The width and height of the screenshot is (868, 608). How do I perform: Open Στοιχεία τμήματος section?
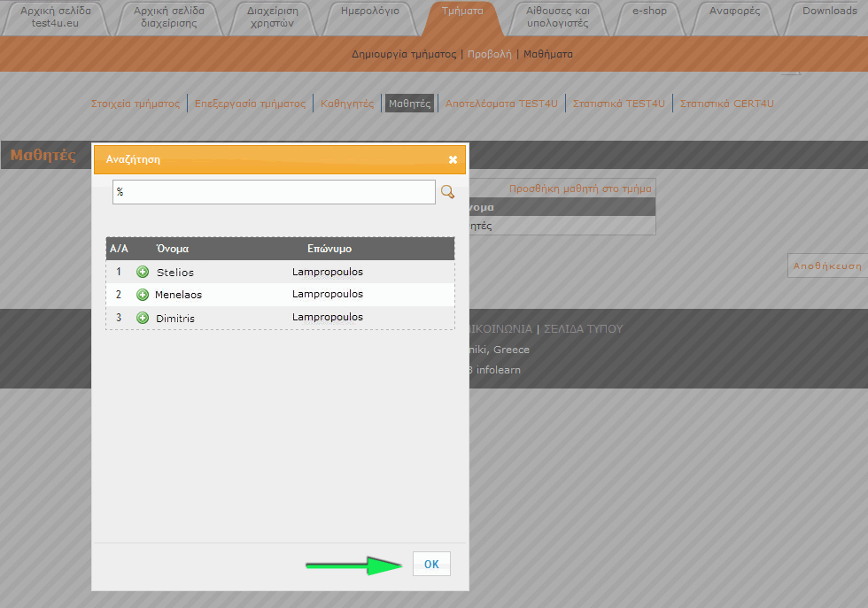click(136, 104)
